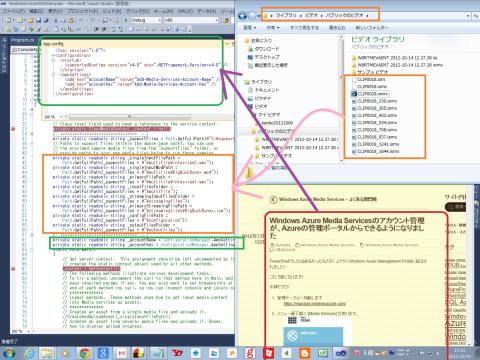Screen dimensions: 480x360
Task: Click the Save icon in Visual Studio toolbar
Action: point(38,20)
